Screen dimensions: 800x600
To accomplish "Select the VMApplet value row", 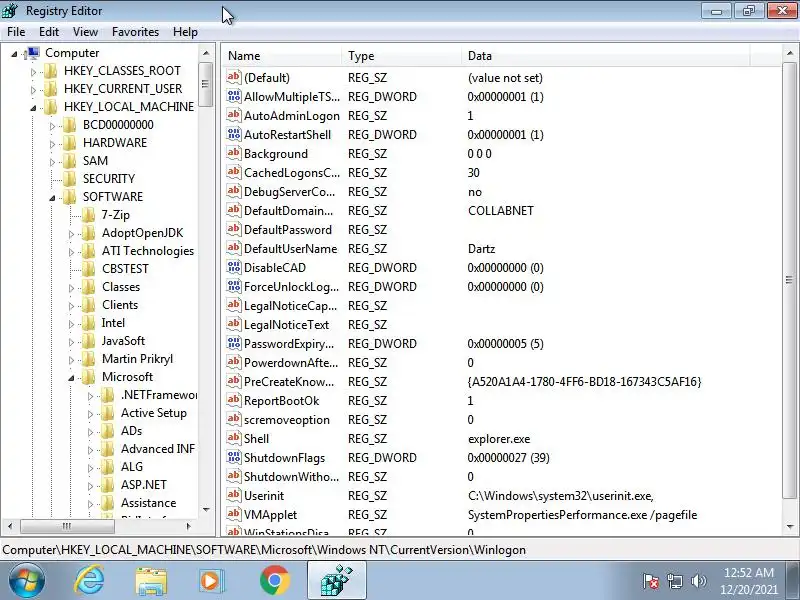I will (502, 514).
